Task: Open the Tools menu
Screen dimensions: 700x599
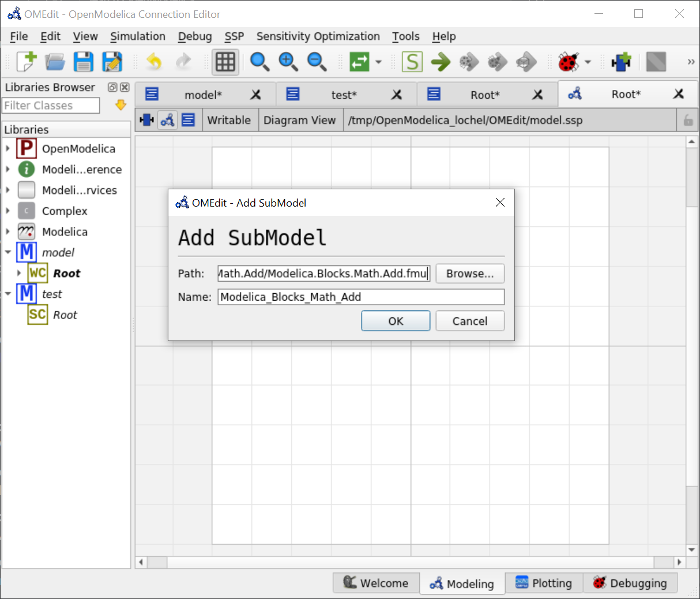Action: point(406,36)
